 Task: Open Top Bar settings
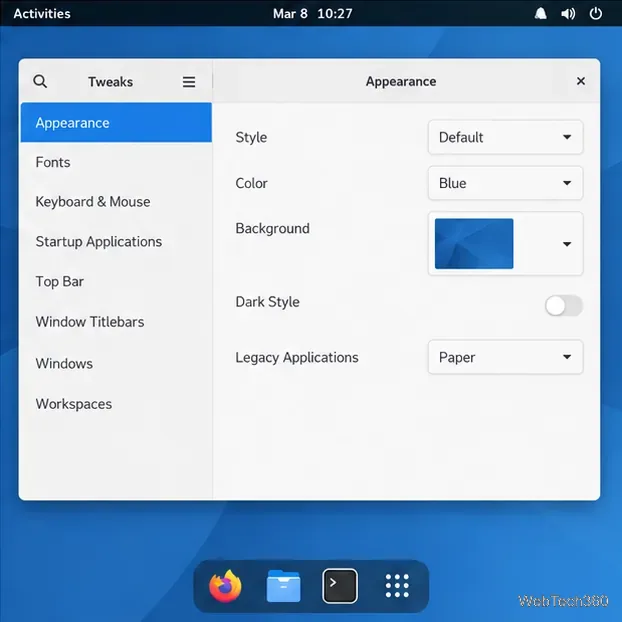pos(116,282)
